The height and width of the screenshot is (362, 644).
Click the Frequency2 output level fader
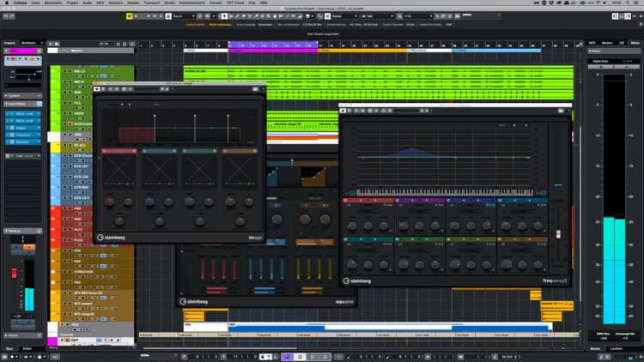[x=558, y=234]
